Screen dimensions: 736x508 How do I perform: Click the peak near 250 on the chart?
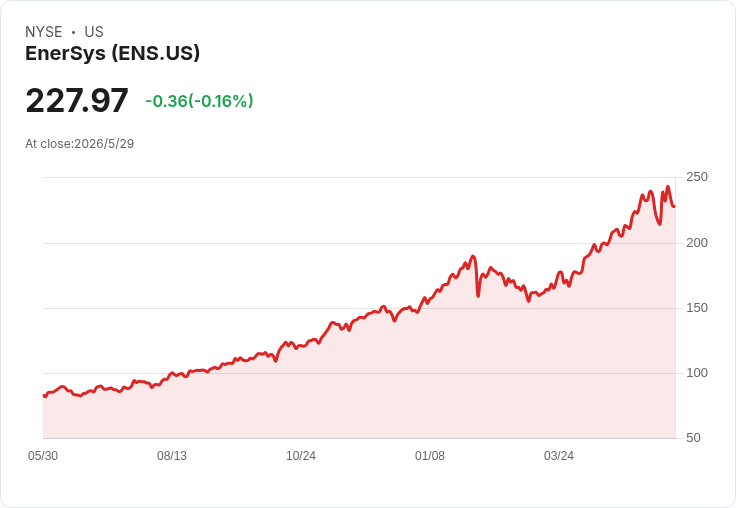[668, 187]
